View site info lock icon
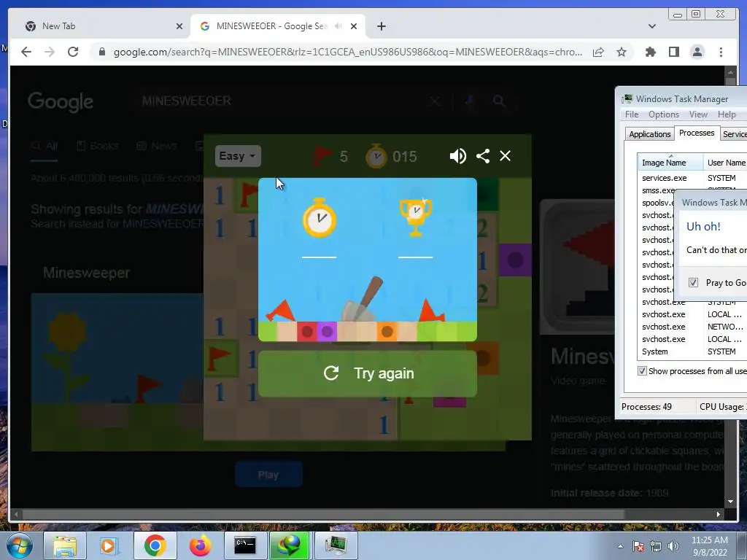Image resolution: width=747 pixels, height=560 pixels. (101, 52)
